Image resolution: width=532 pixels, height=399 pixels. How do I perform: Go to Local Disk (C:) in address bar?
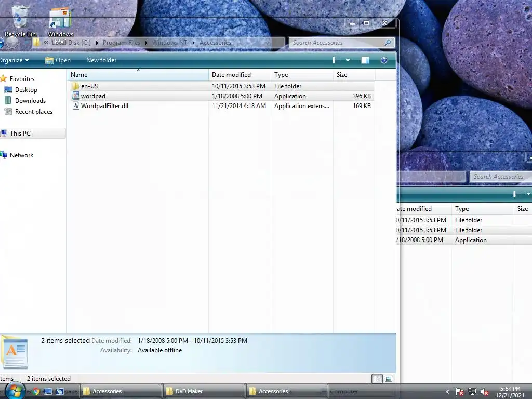[71, 43]
